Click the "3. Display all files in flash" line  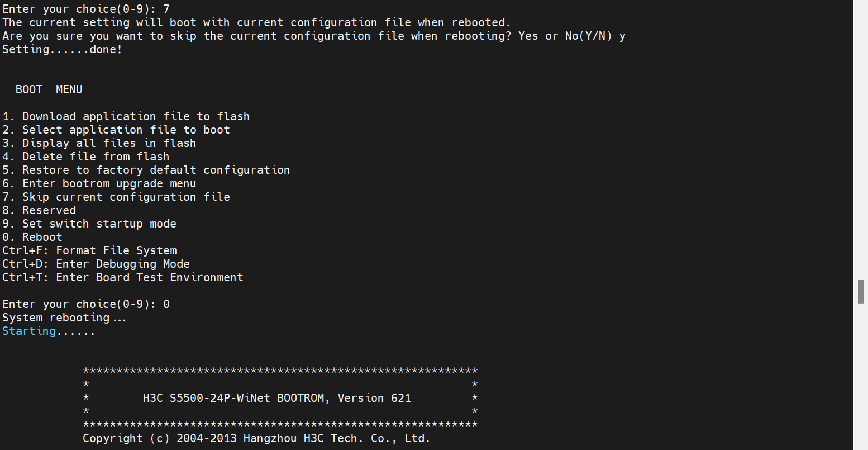(x=99, y=143)
